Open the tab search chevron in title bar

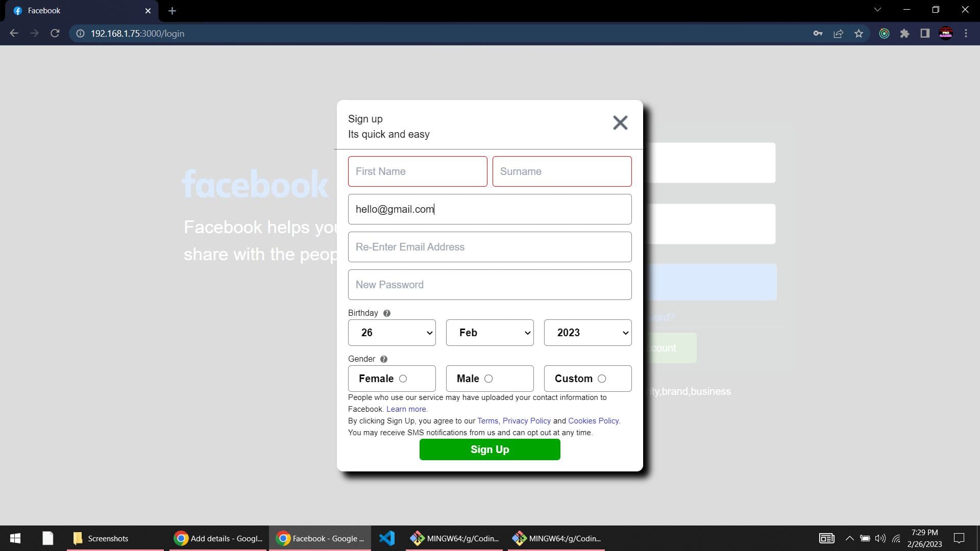click(x=877, y=9)
